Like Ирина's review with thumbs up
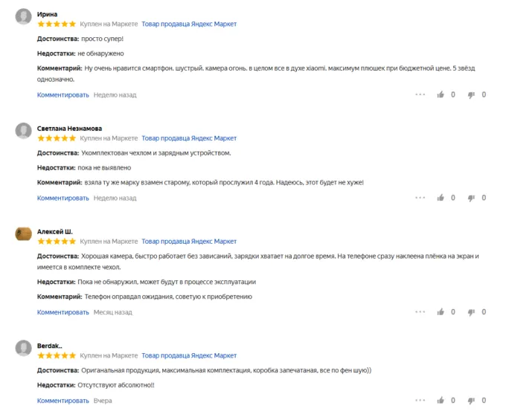 pyautogui.click(x=441, y=95)
